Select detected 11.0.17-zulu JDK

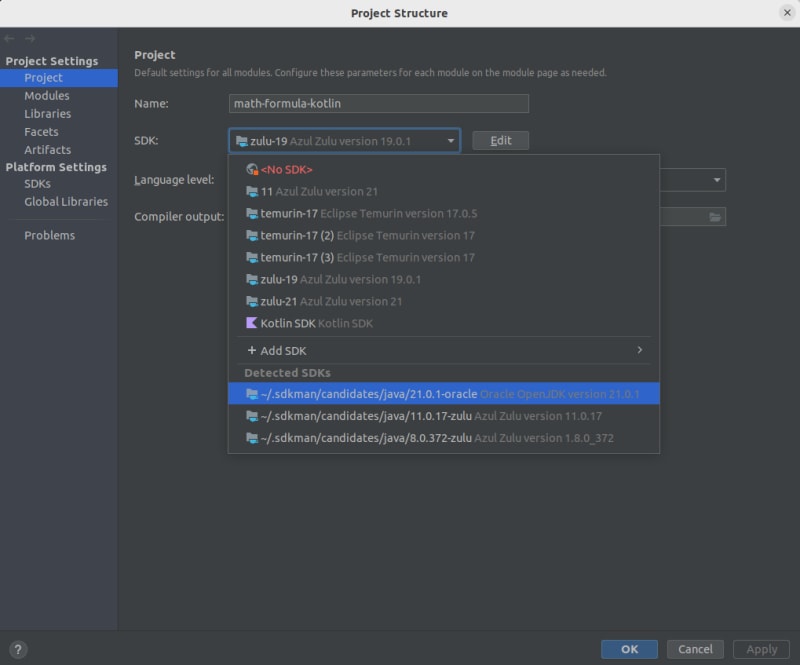[444, 416]
